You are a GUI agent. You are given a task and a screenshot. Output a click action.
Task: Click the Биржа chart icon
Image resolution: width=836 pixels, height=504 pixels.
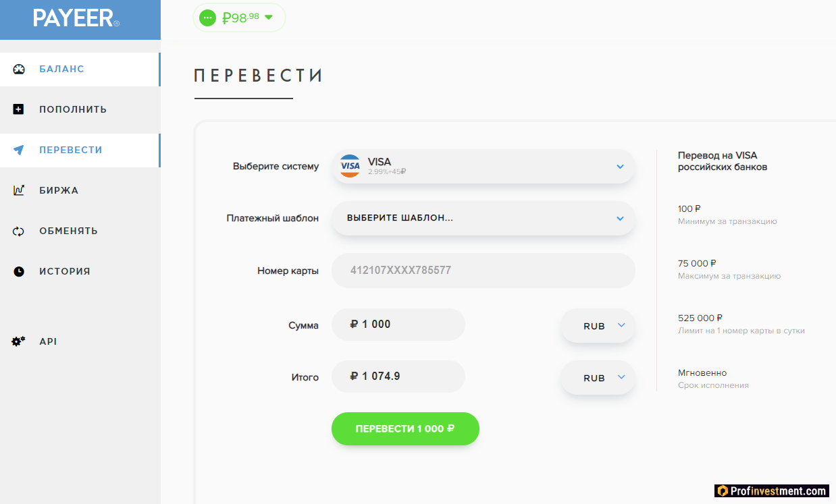coord(19,190)
